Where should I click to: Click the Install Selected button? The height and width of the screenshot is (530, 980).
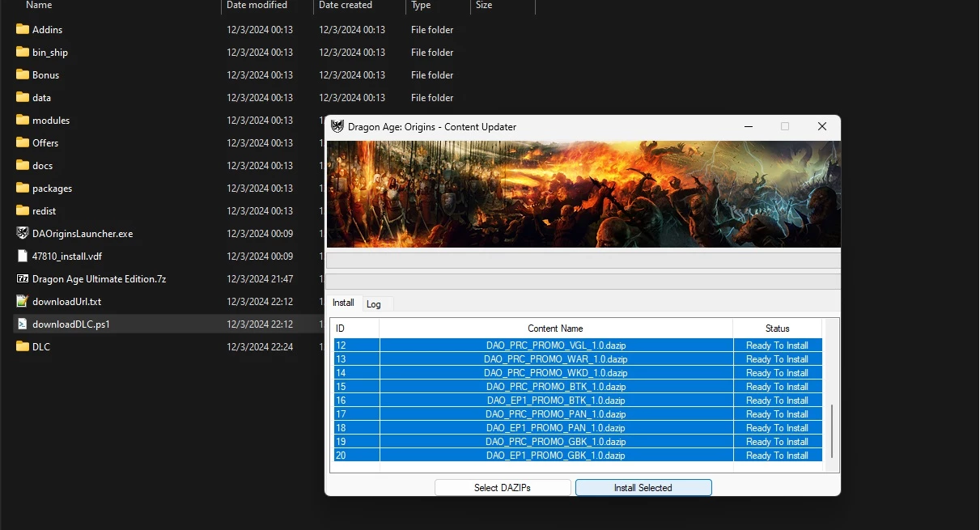click(x=643, y=488)
